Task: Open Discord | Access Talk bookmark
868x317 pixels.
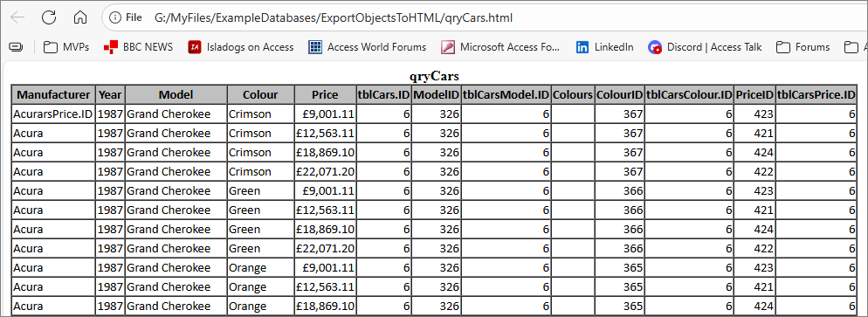Action: [705, 47]
